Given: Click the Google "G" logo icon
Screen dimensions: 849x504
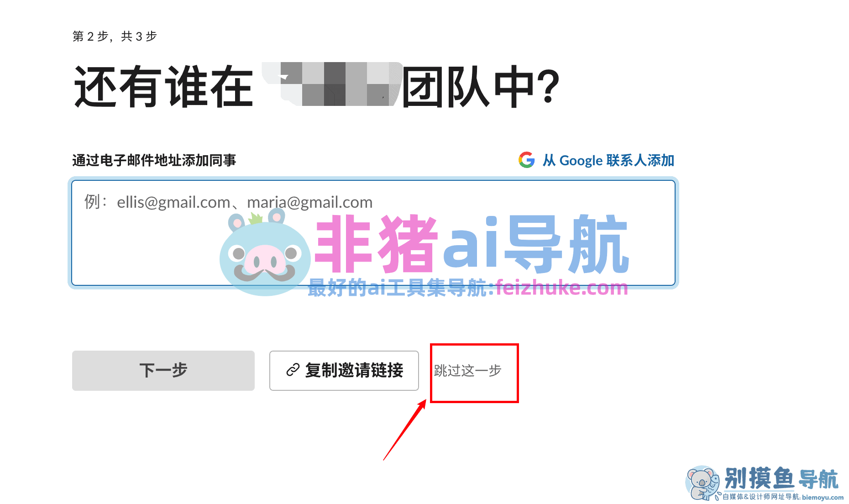Looking at the screenshot, I should tap(526, 160).
